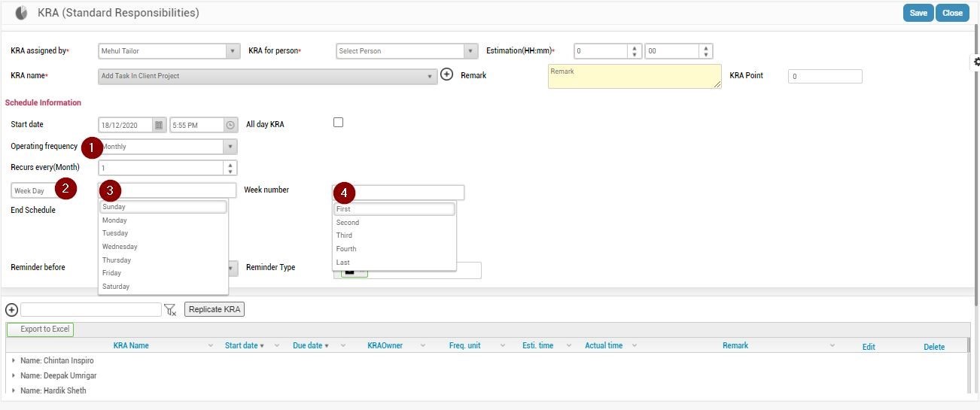Open start date calendar picker
The image size is (980, 410).
coord(159,125)
